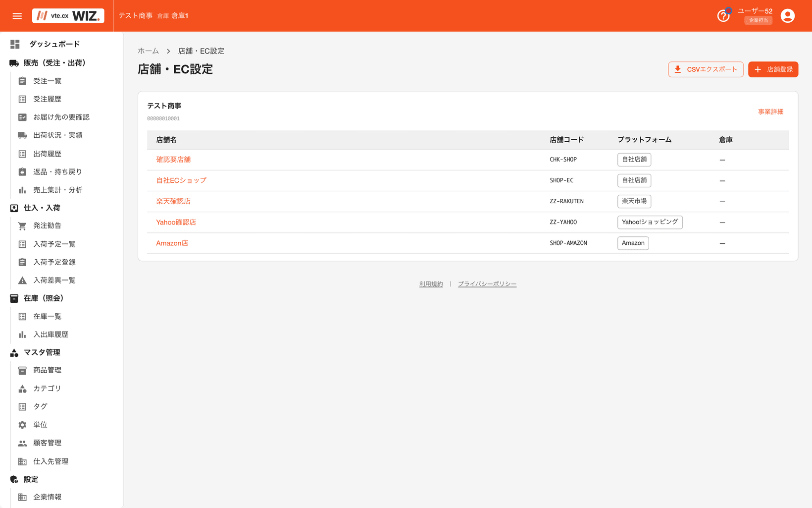Open the user account avatar icon
Viewport: 812px width, 508px height.
point(787,16)
